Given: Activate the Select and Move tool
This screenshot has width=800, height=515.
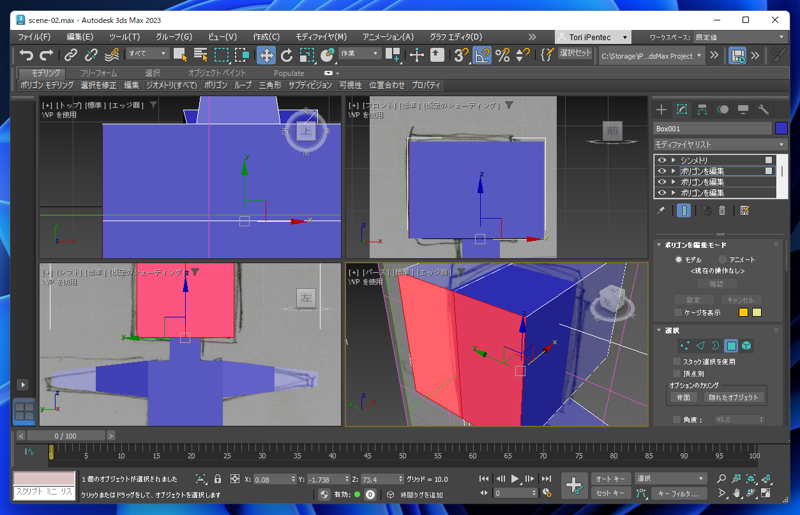Looking at the screenshot, I should (266, 55).
